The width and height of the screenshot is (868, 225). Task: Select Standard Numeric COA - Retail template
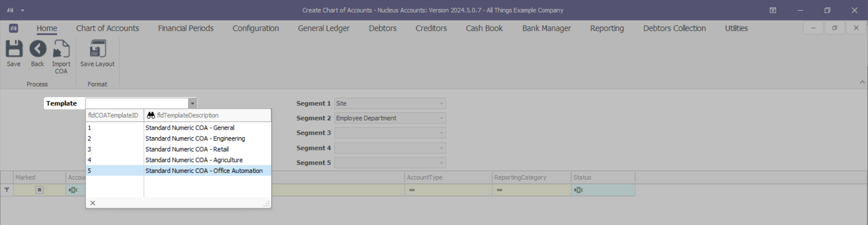click(187, 149)
